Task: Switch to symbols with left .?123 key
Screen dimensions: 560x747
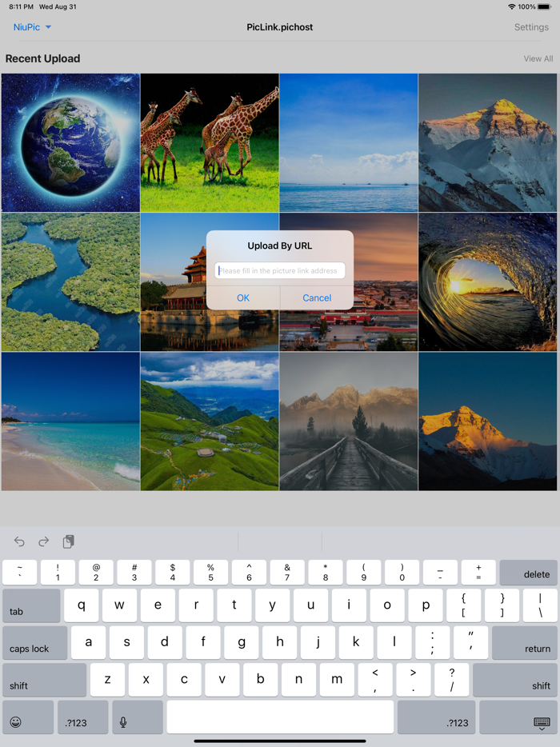Action: pyautogui.click(x=83, y=717)
